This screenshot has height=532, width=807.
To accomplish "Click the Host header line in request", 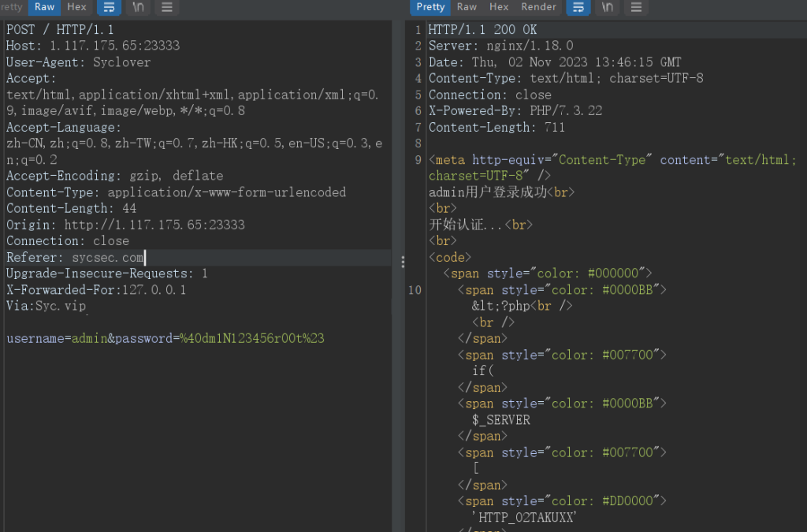I will 93,46.
